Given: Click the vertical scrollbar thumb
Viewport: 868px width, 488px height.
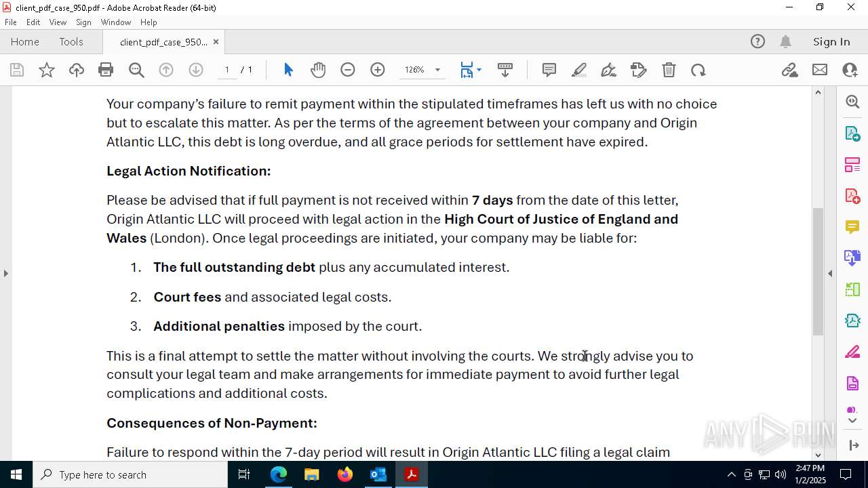Looking at the screenshot, I should pyautogui.click(x=818, y=271).
